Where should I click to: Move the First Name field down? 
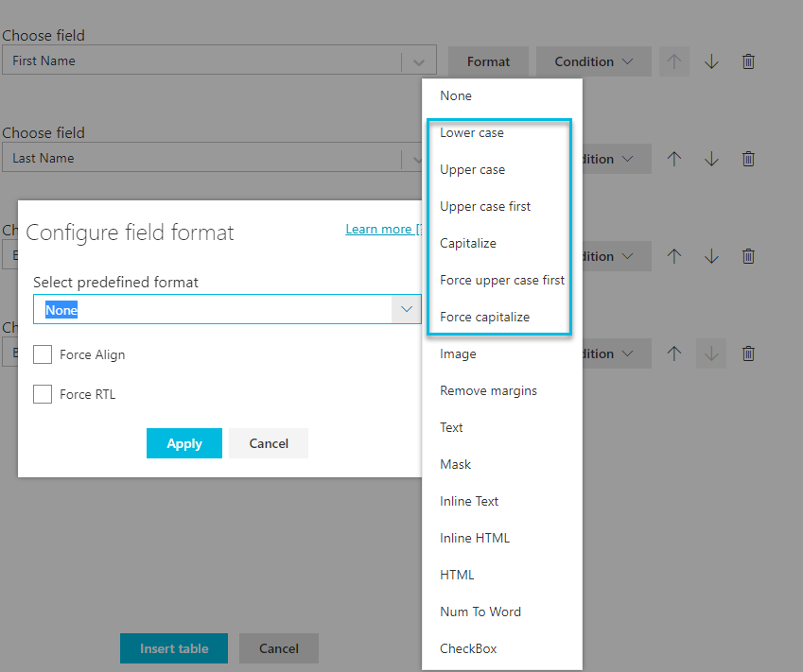[x=711, y=60]
